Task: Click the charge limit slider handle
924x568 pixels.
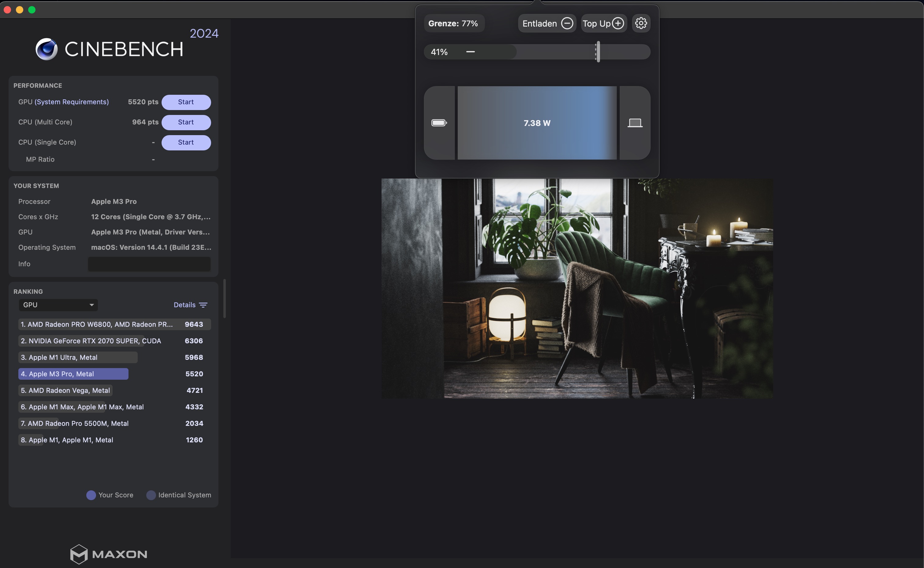Action: (x=598, y=52)
